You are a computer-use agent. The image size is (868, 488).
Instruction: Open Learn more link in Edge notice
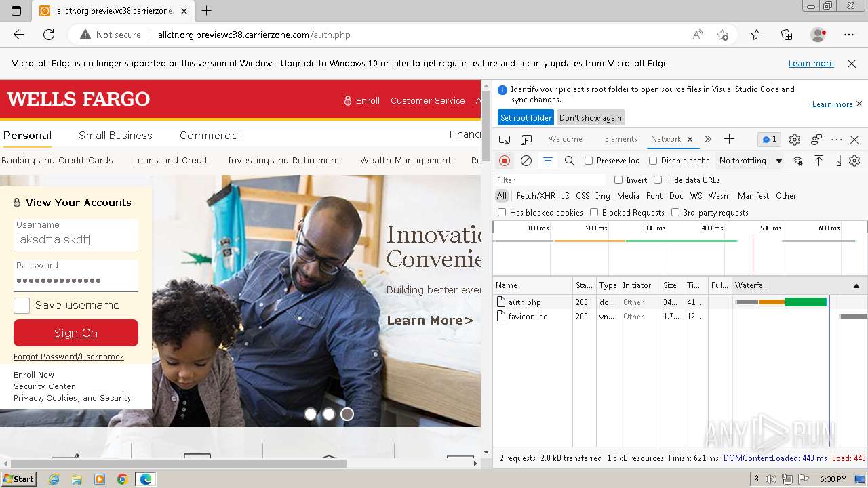pos(811,63)
